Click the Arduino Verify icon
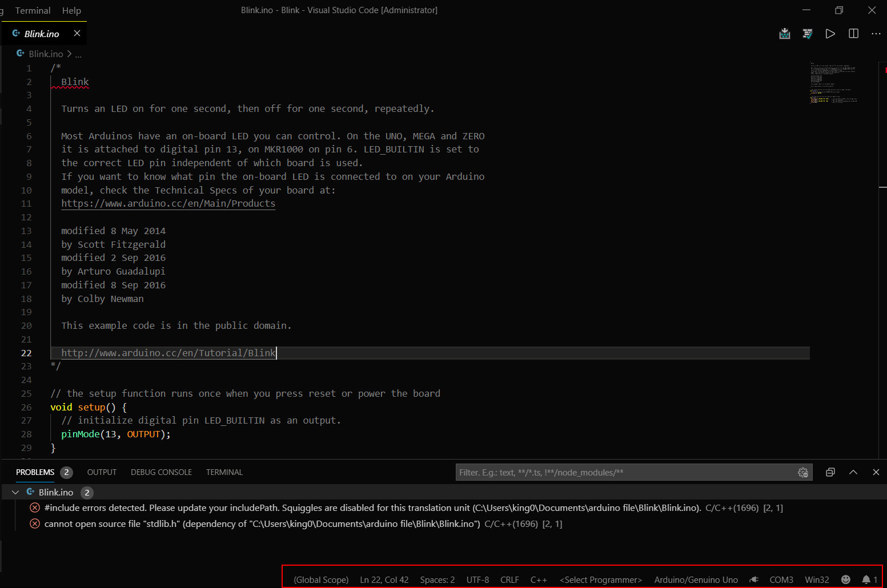The image size is (887, 588). point(808,34)
